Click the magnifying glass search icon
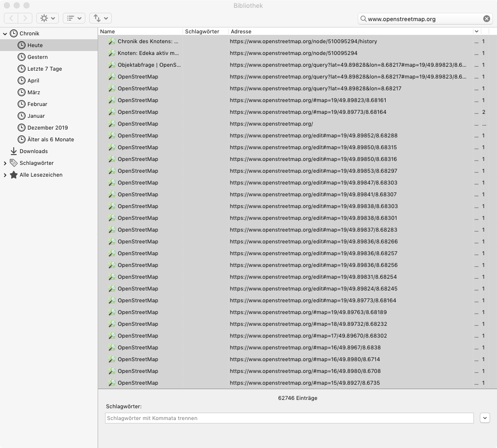Image resolution: width=497 pixels, height=448 pixels. (x=364, y=19)
